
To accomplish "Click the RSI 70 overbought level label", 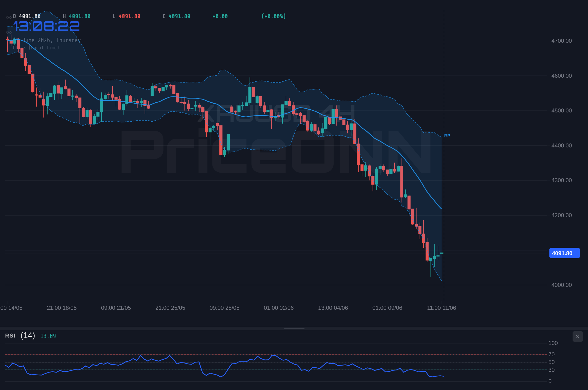I will (x=551, y=354).
